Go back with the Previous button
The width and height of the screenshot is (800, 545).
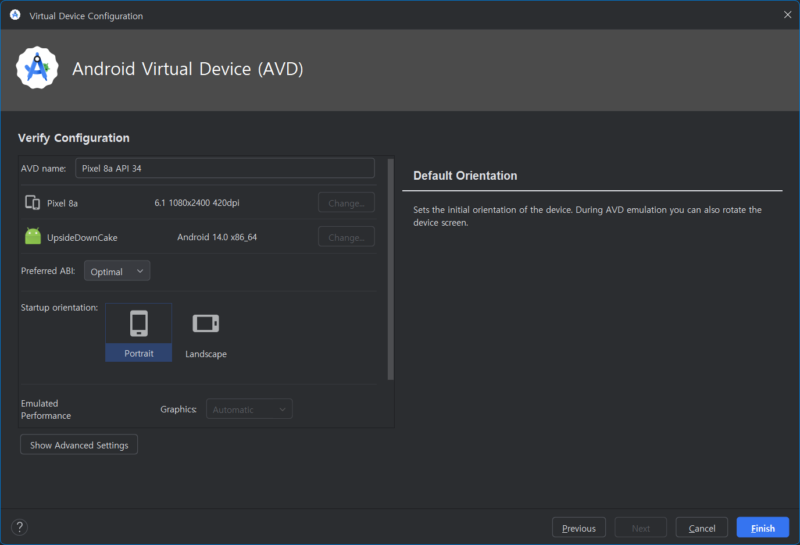pos(579,528)
